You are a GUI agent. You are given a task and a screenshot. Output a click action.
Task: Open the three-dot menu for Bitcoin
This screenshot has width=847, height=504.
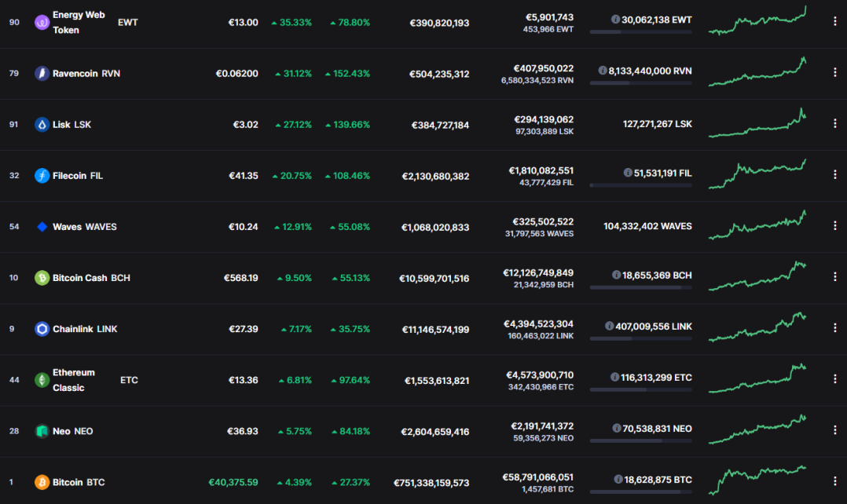(835, 480)
